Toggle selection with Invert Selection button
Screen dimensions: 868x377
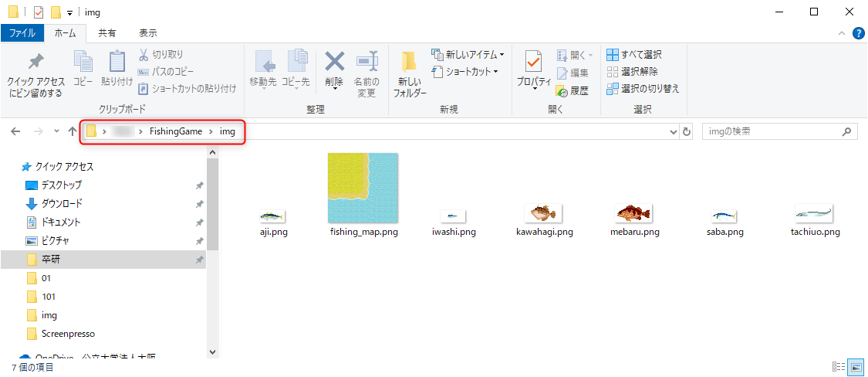[x=643, y=89]
